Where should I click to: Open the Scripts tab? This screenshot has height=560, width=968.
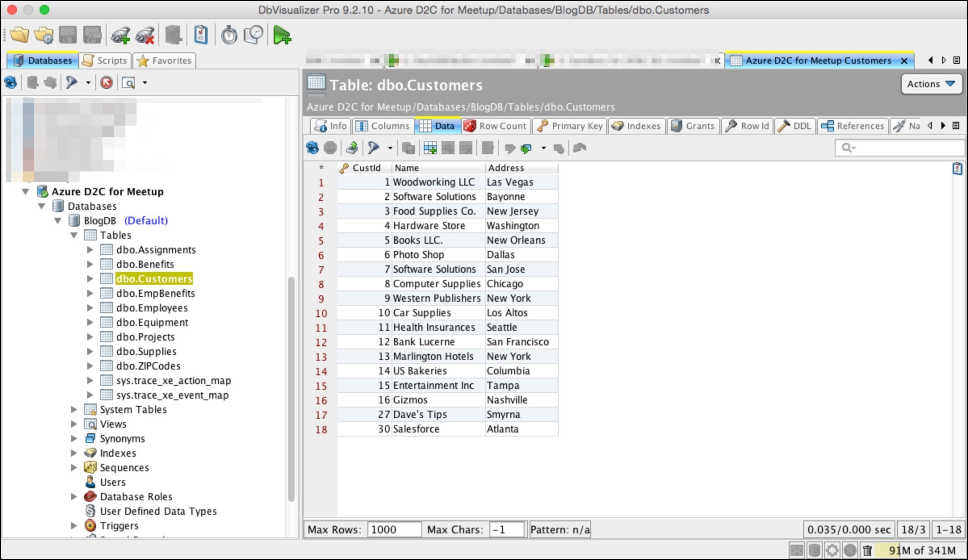[105, 61]
